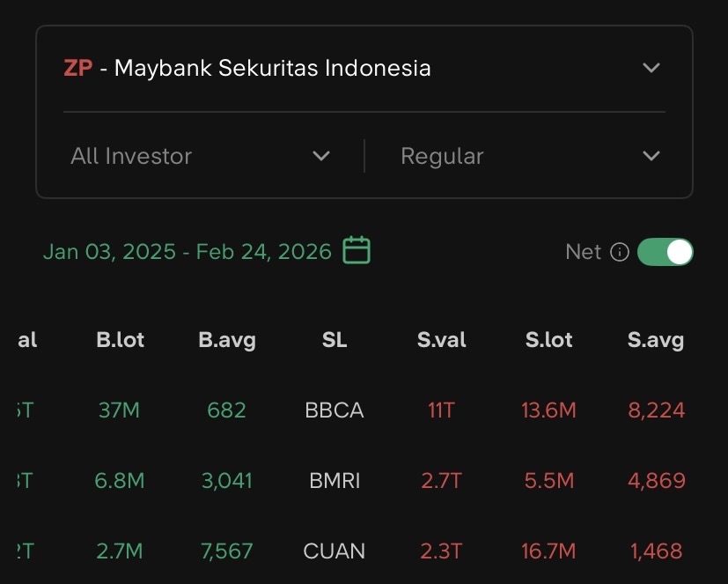The height and width of the screenshot is (584, 728).
Task: Open the Regular market type dropdown
Action: click(530, 156)
